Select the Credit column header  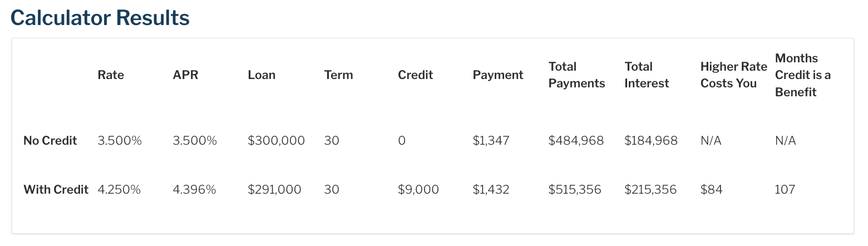[415, 75]
